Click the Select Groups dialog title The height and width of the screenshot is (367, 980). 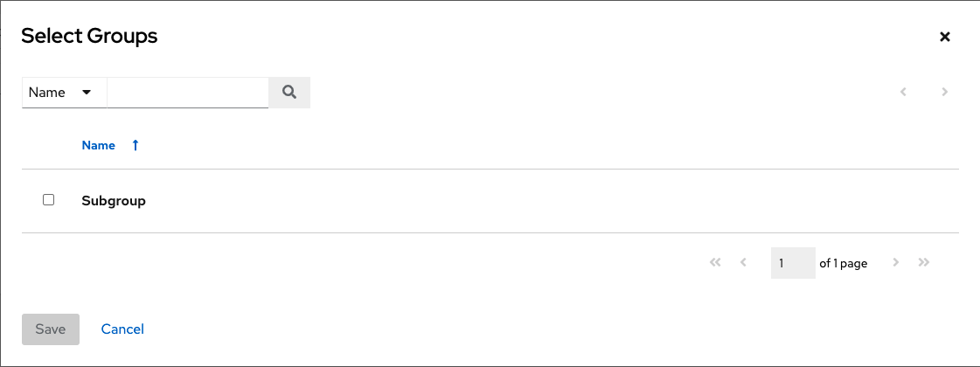pyautogui.click(x=89, y=36)
